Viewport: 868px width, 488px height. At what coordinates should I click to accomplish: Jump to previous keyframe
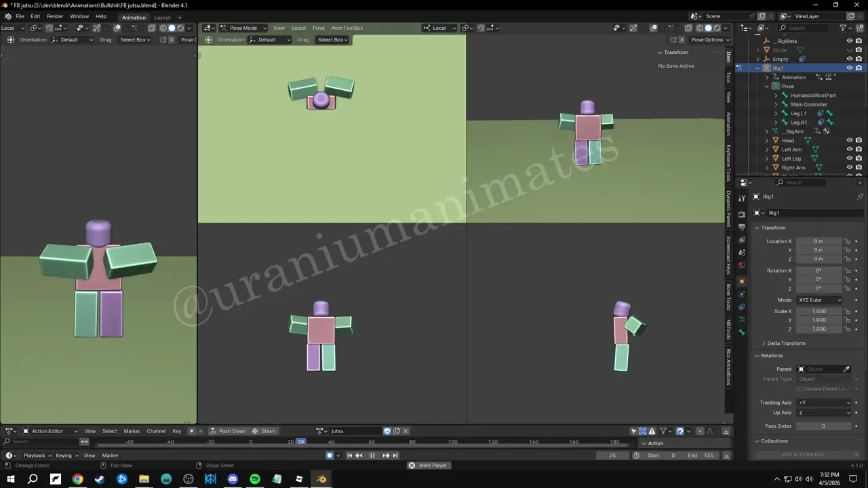point(359,455)
